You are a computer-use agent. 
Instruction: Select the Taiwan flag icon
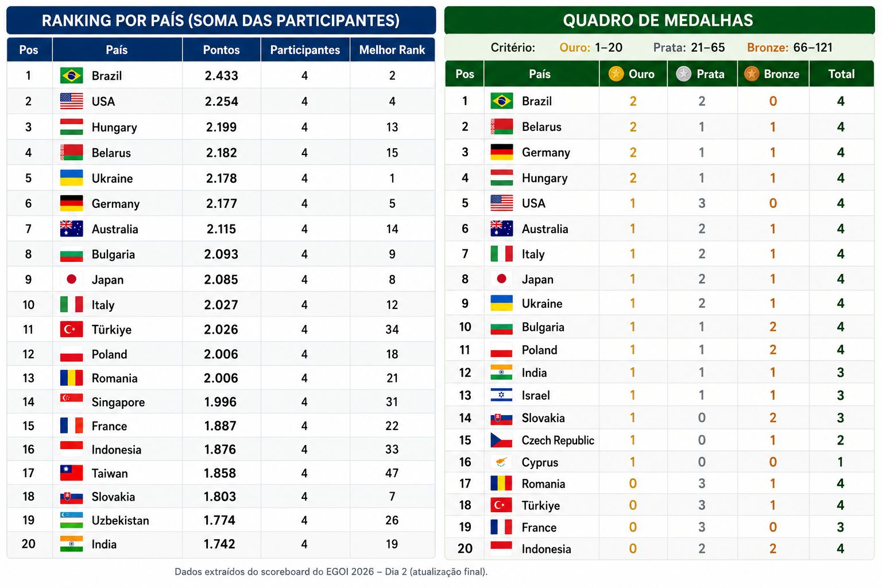click(71, 473)
